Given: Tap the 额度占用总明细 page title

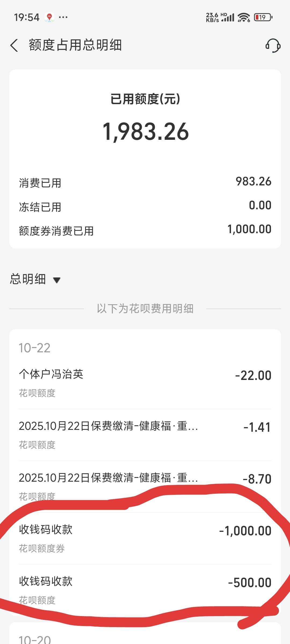Looking at the screenshot, I should point(75,45).
